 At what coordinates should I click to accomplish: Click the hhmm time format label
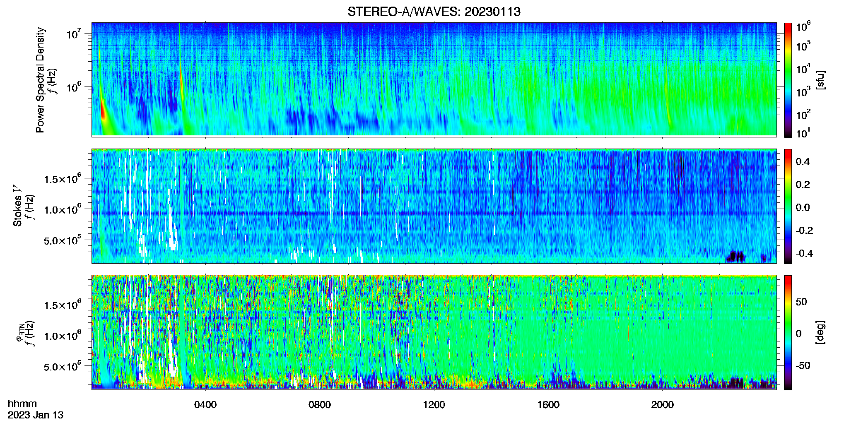(22, 404)
